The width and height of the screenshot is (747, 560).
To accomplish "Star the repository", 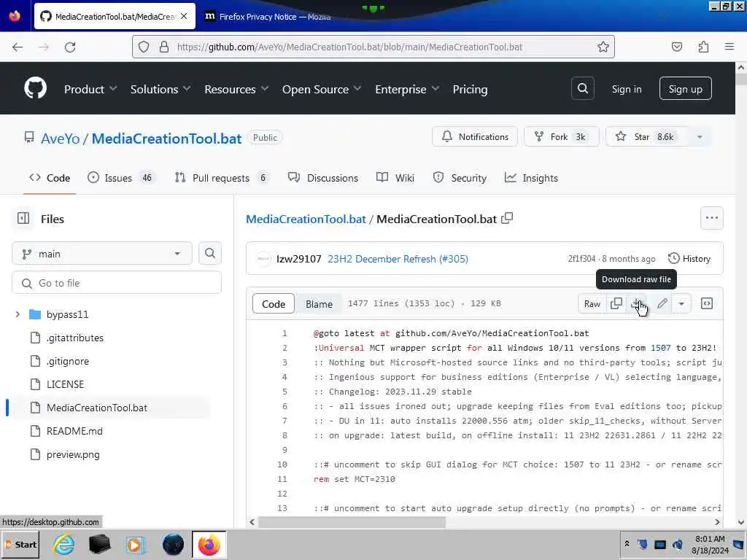I will click(646, 136).
